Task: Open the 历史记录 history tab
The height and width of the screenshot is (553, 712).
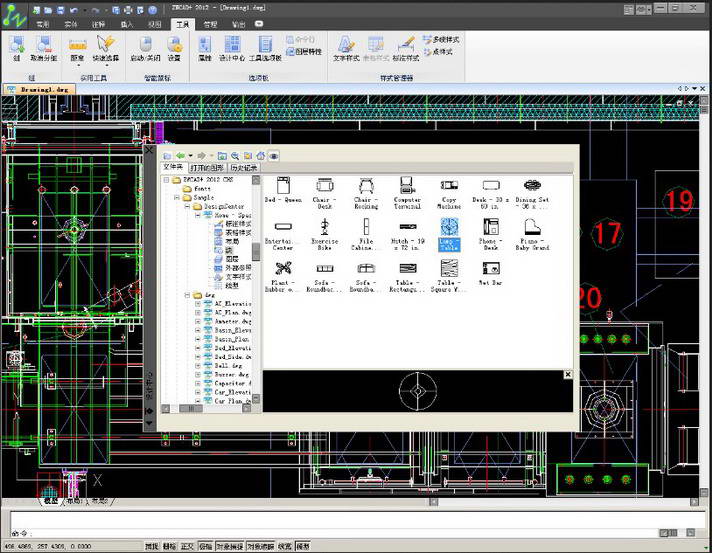Action: click(x=243, y=168)
